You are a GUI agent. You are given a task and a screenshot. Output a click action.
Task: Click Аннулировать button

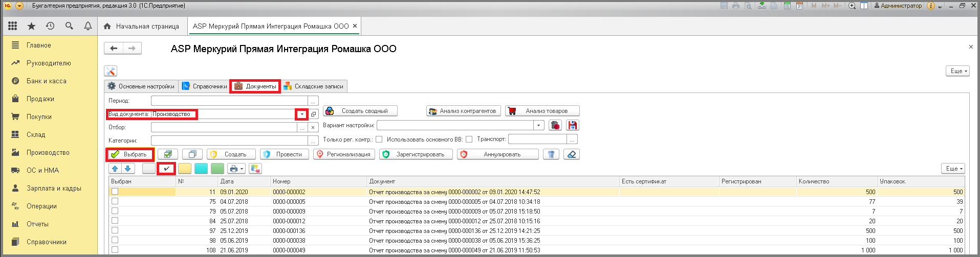[498, 154]
